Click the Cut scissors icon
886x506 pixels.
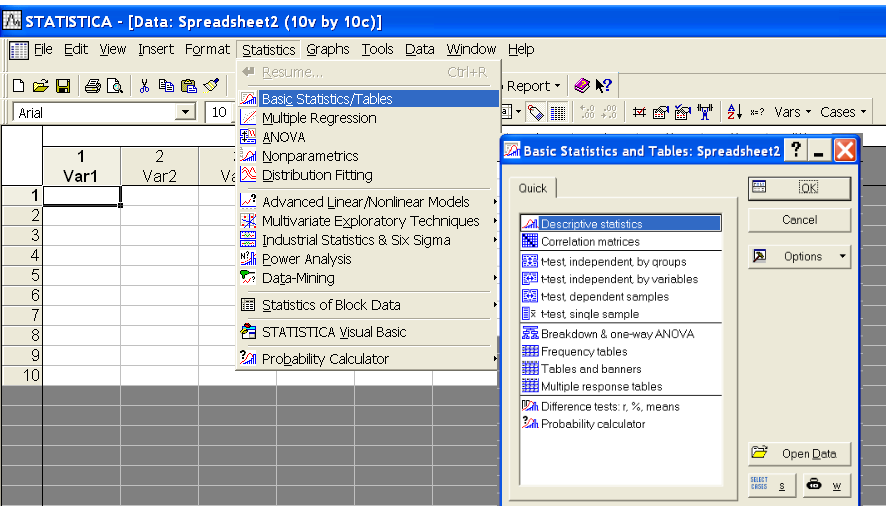click(x=144, y=86)
